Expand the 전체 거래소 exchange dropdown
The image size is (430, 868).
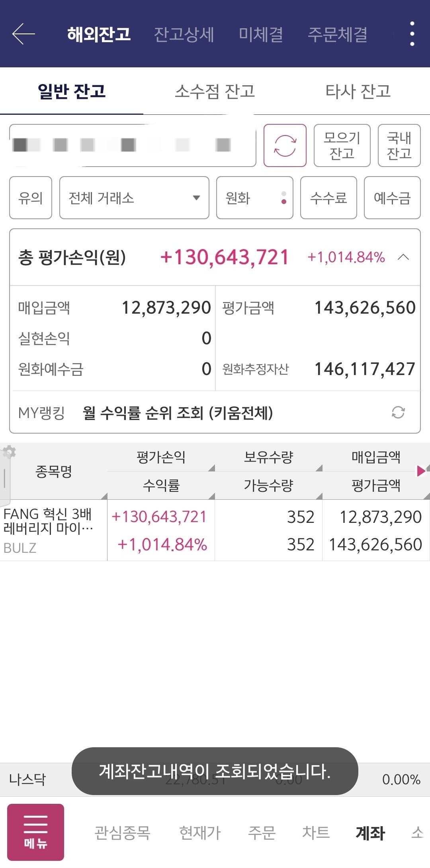click(134, 198)
